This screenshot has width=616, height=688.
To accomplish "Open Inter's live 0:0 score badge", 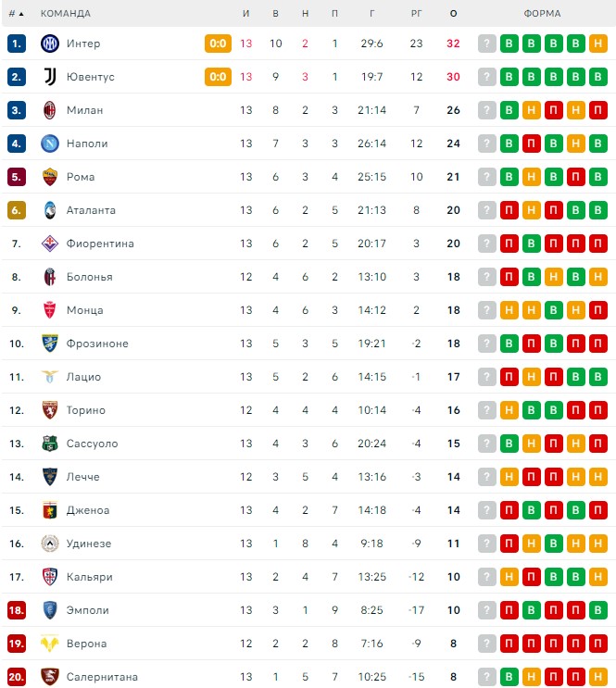I will (218, 44).
